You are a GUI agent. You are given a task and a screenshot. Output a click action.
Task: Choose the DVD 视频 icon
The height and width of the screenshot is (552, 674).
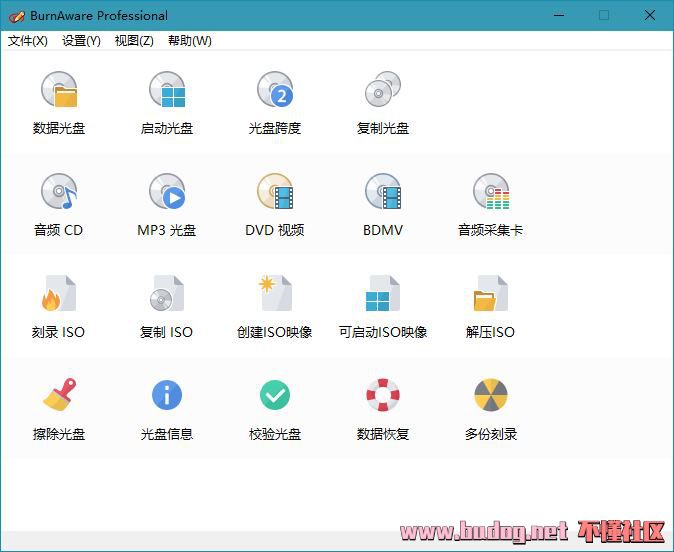coord(275,191)
